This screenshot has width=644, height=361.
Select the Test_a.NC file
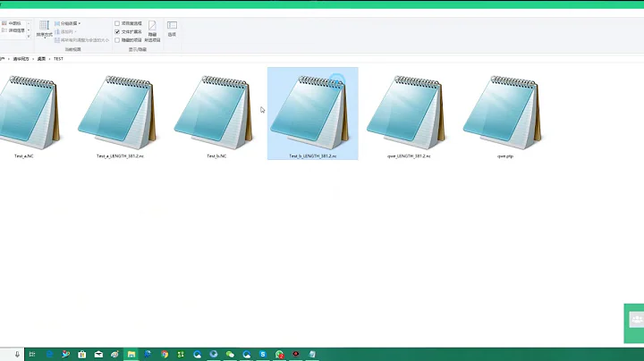pyautogui.click(x=27, y=113)
